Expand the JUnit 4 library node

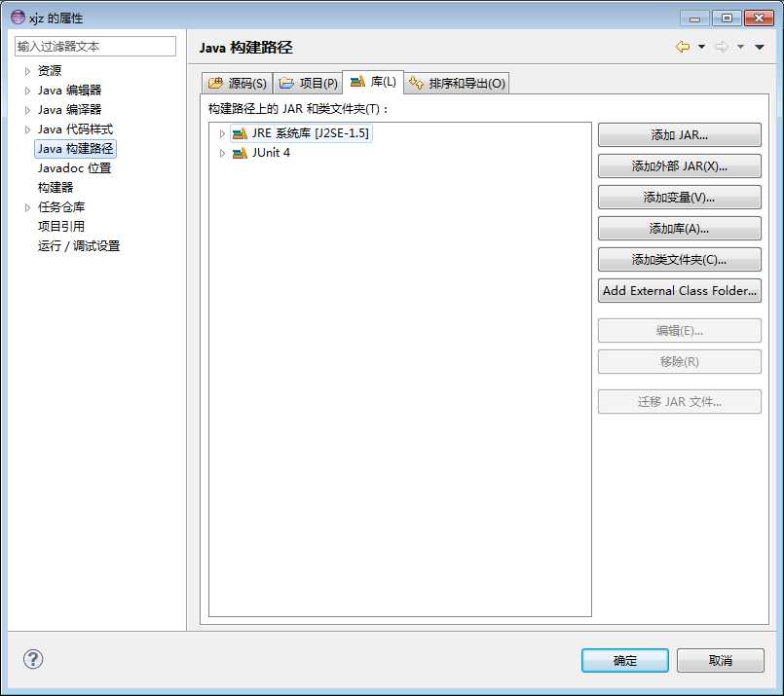tap(222, 154)
